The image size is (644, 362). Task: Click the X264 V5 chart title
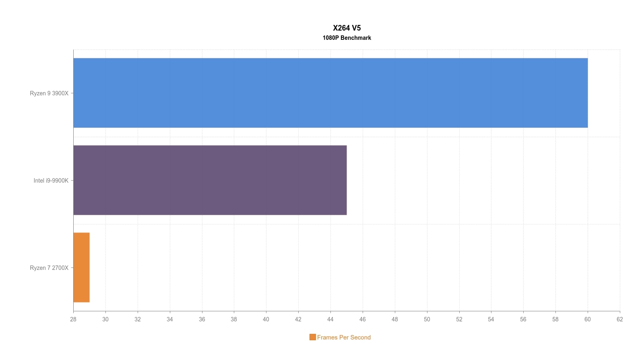pos(347,28)
